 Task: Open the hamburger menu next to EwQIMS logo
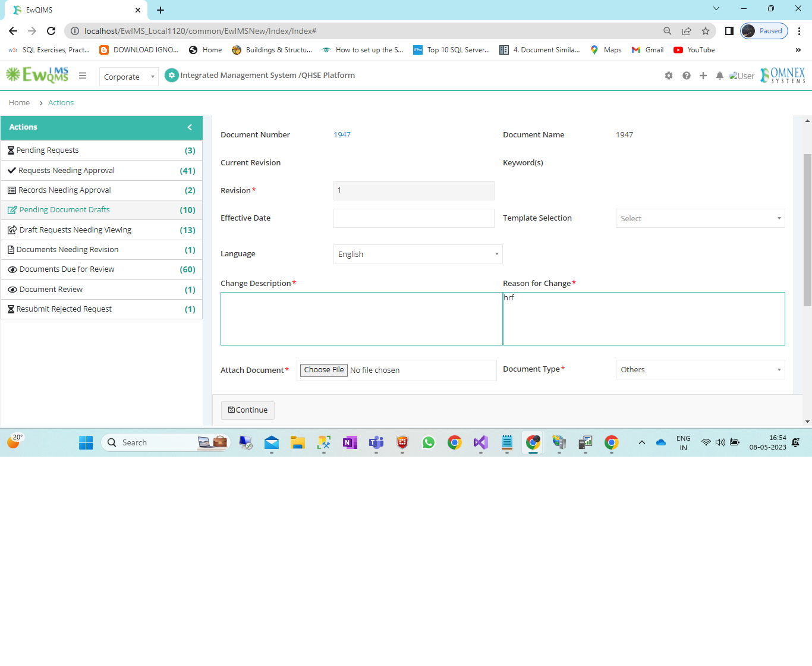83,76
